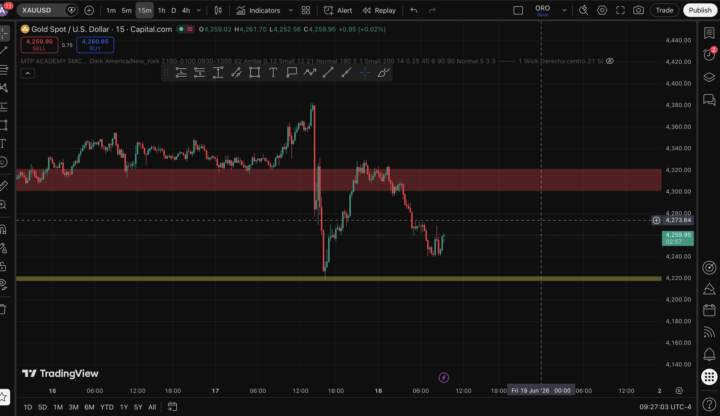Switch to the 1h timeframe
This screenshot has width=720, height=416.
coord(162,10)
